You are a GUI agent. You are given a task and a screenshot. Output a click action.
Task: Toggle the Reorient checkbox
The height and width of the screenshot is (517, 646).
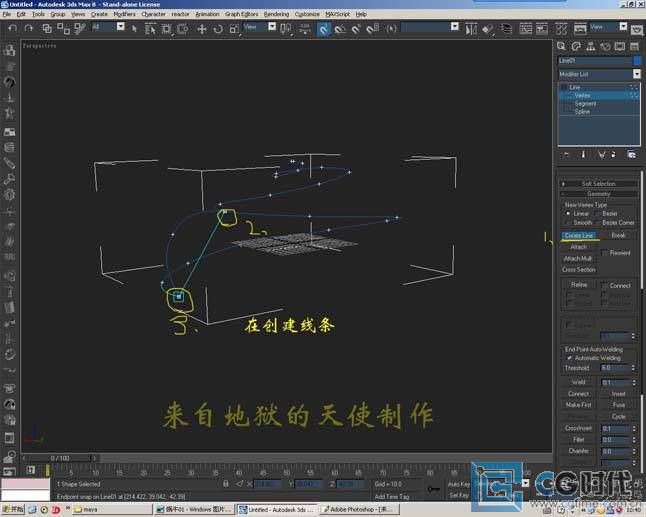[x=604, y=253]
